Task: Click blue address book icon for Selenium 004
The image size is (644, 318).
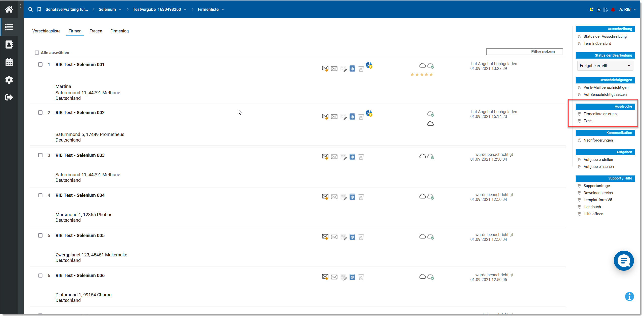Action: 352,197
